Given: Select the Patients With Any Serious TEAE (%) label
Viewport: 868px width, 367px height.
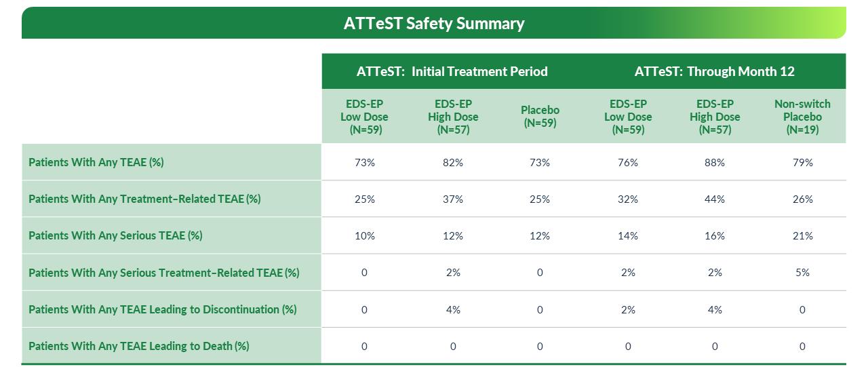Looking at the screenshot, I should (x=115, y=236).
